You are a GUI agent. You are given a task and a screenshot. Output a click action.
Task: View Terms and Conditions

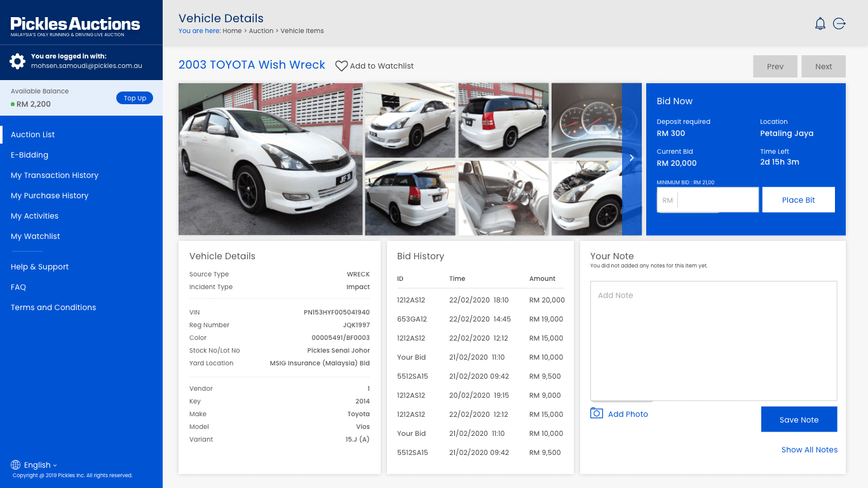pos(53,308)
